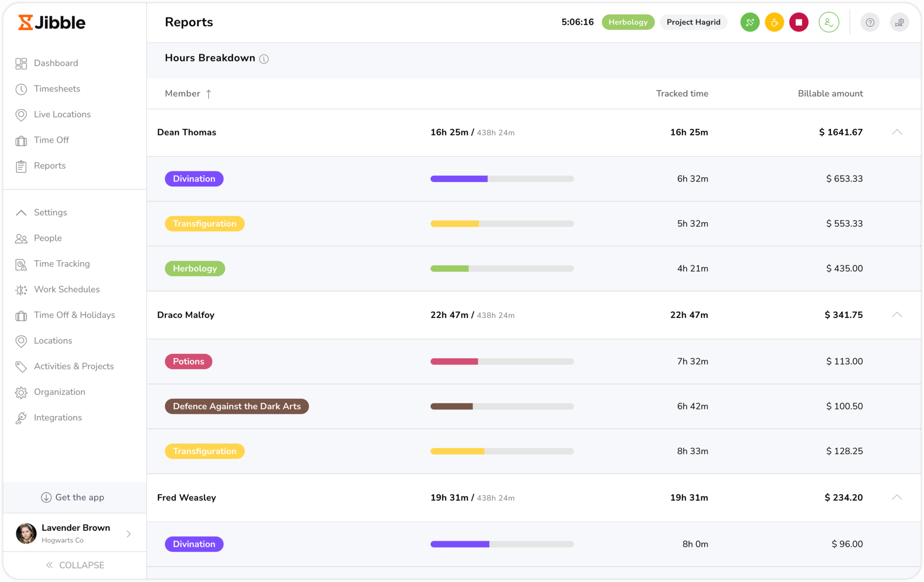Open Live Locations from the sidebar
The height and width of the screenshot is (582, 924).
[x=62, y=114]
